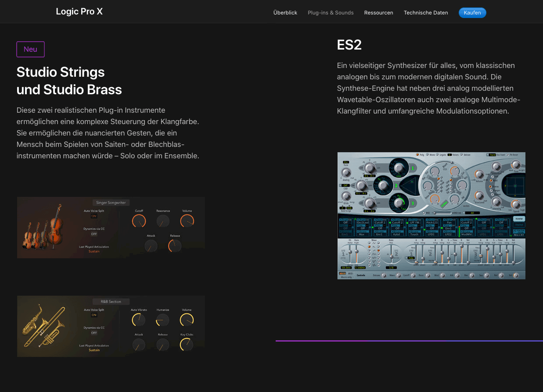Screen dimensions: 543x392
Task: Click the Analog knob in ES2
Action: [346, 172]
